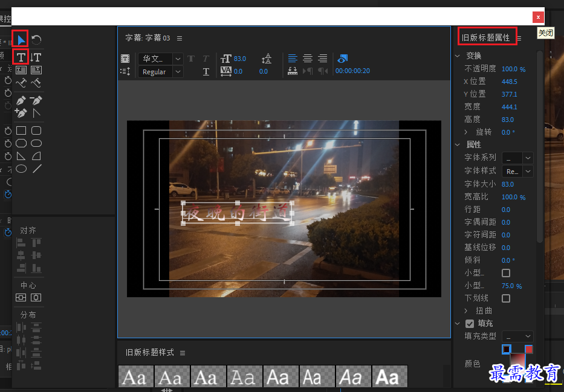This screenshot has width=564, height=392.
Task: Expand the 旋转 property
Action: (x=466, y=132)
